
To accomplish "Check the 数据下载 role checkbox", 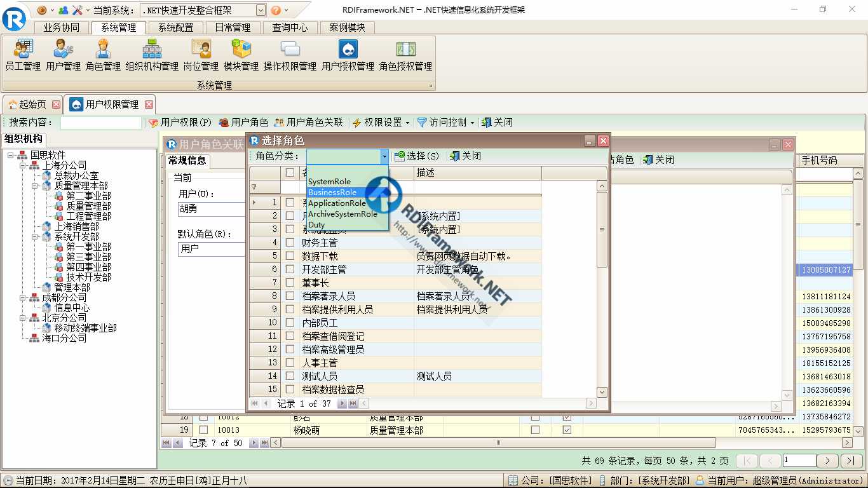I will click(x=290, y=255).
